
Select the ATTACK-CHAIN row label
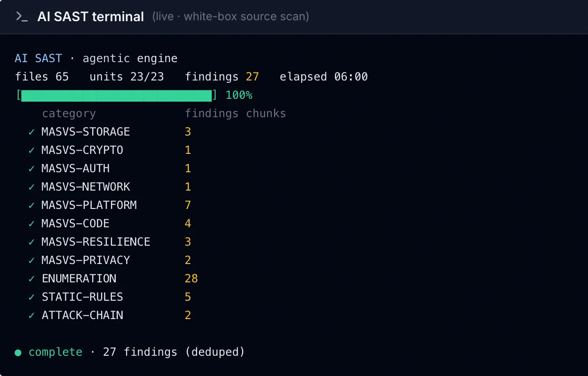[82, 315]
